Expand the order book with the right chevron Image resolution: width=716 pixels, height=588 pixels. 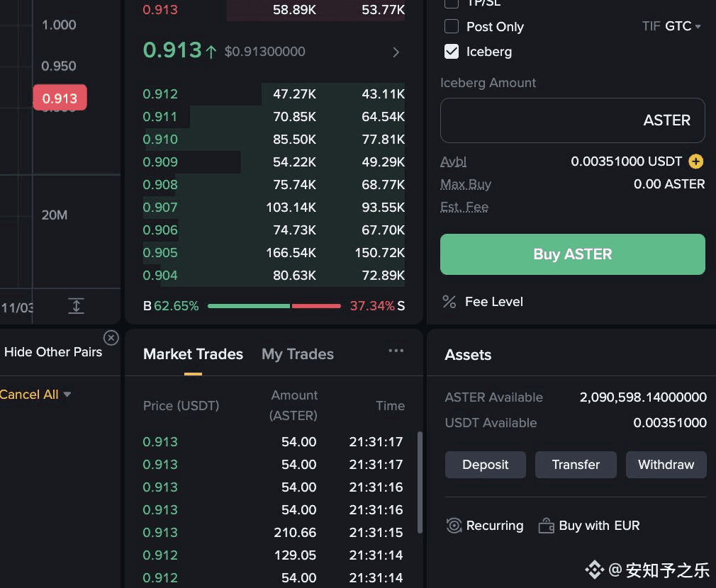coord(396,52)
